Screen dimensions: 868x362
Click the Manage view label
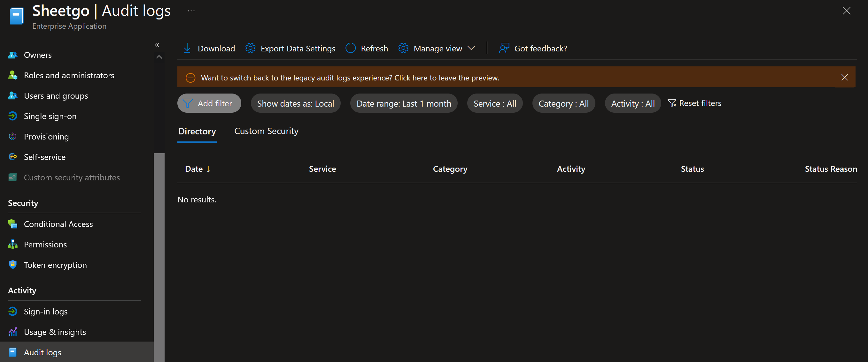click(x=438, y=49)
